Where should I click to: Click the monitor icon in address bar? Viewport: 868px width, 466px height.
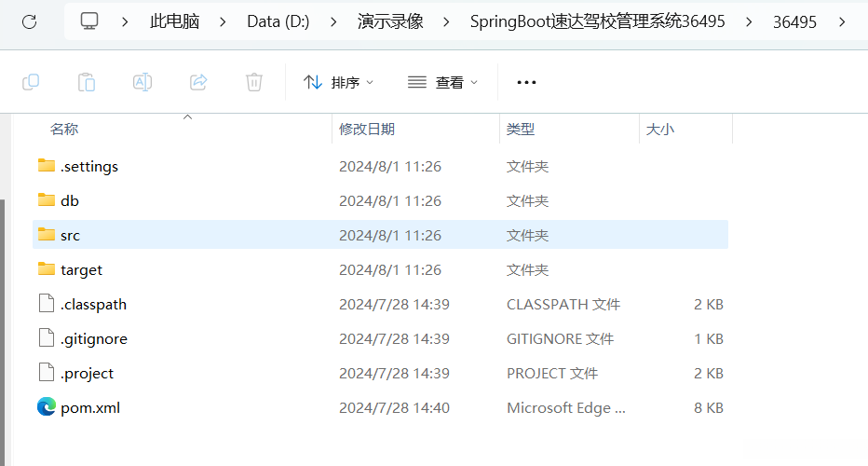89,21
